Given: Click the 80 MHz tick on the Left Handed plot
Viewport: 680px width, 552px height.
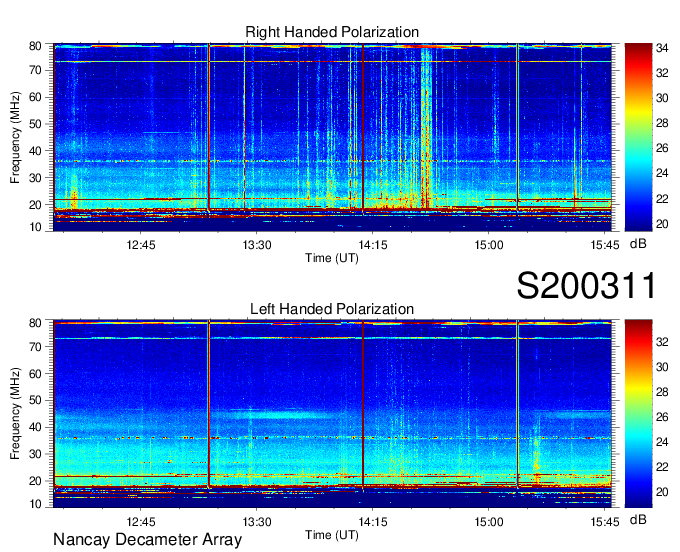Looking at the screenshot, I should pos(35,323).
